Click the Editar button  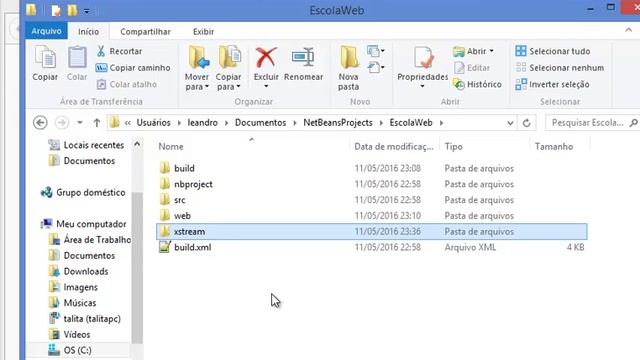pyautogui.click(x=472, y=68)
